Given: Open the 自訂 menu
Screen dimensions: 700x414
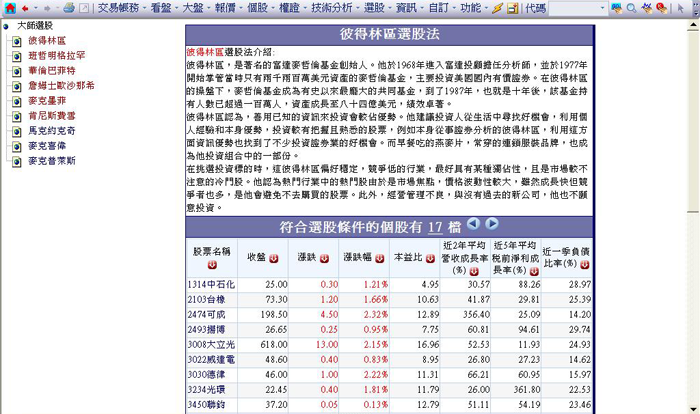Looking at the screenshot, I should click(438, 8).
